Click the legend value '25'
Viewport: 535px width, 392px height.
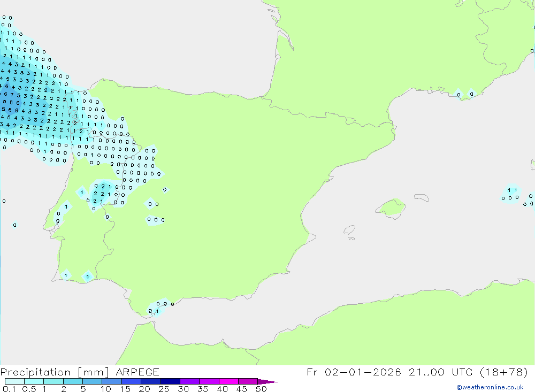(164, 389)
